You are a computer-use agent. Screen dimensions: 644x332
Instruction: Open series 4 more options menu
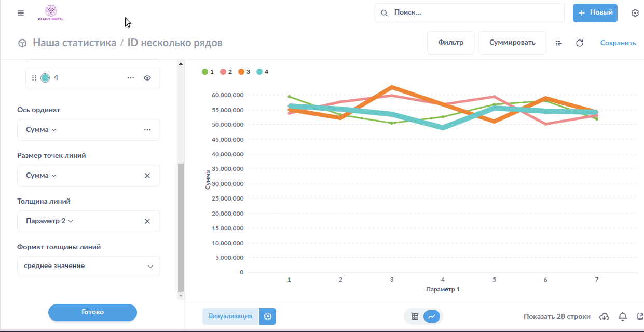(x=131, y=78)
